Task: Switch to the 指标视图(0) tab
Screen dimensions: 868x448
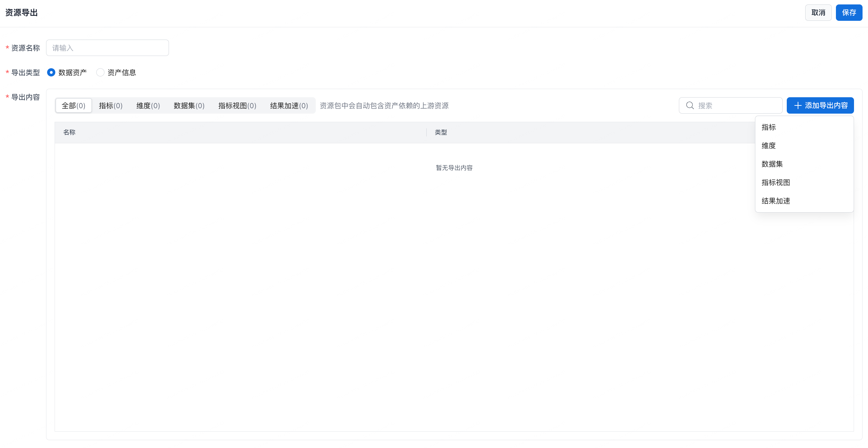Action: pos(237,106)
